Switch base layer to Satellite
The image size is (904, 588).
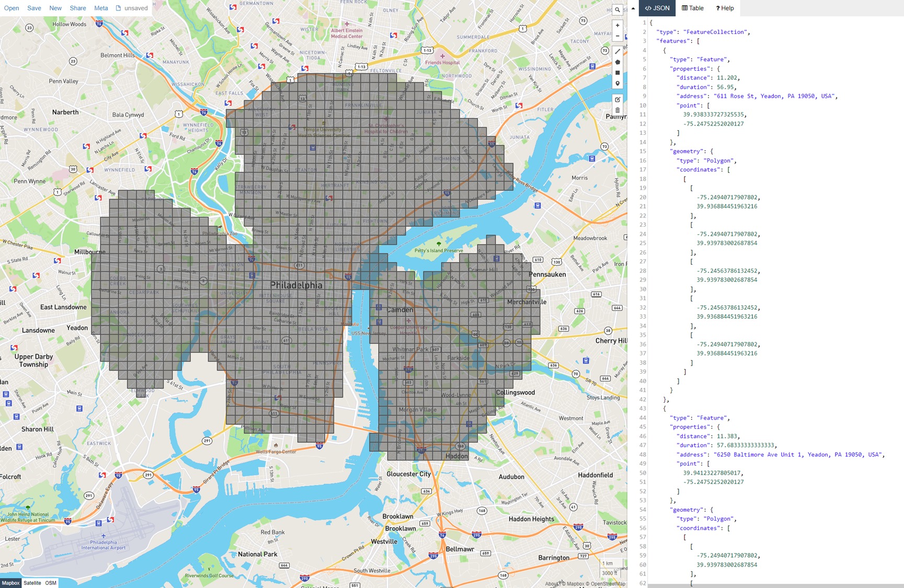point(32,583)
